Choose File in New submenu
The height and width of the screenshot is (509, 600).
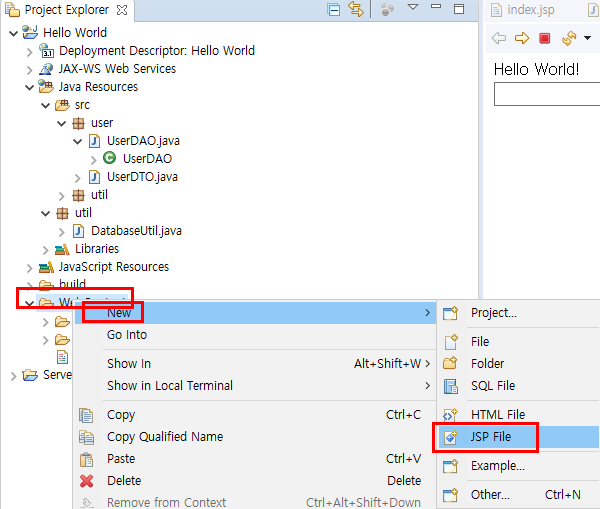click(519, 341)
